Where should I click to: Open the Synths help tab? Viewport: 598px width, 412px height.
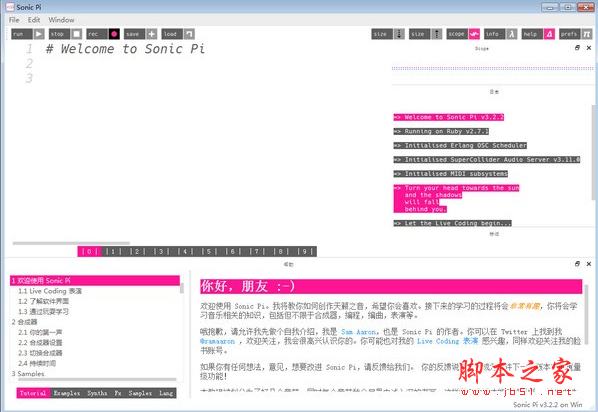(97, 393)
